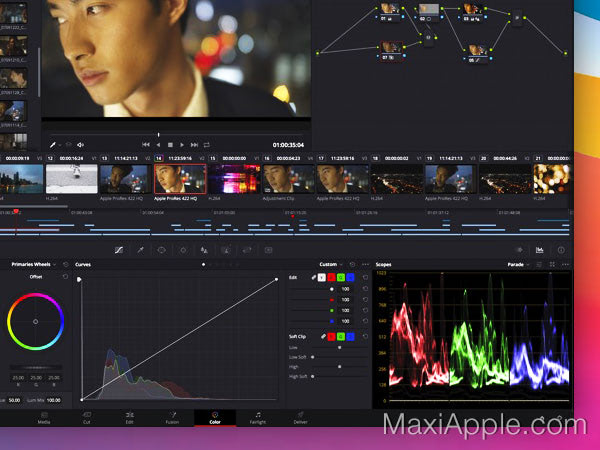The width and height of the screenshot is (600, 450).
Task: Switch to the Edit page
Action: pos(130,418)
